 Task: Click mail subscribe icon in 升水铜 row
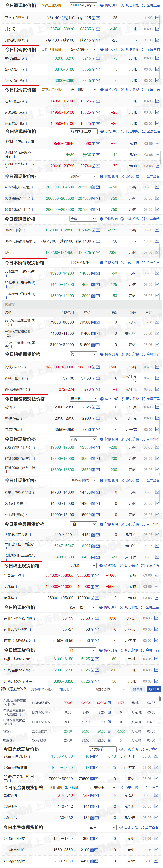click(x=98, y=29)
